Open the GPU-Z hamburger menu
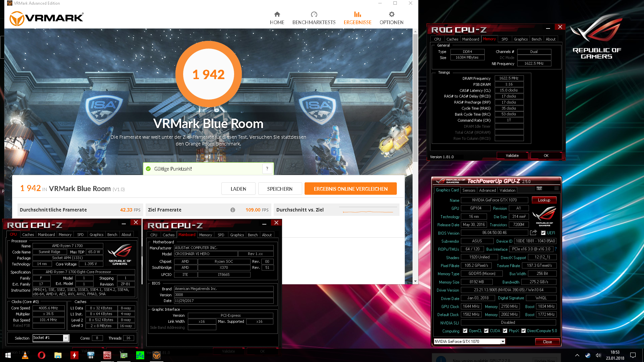The image size is (644, 362). coord(556,188)
